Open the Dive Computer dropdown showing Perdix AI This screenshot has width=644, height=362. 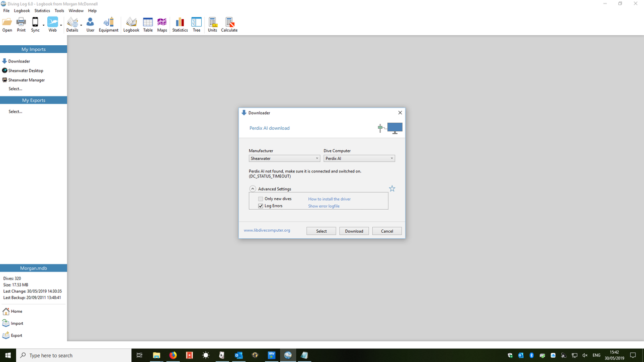(359, 158)
